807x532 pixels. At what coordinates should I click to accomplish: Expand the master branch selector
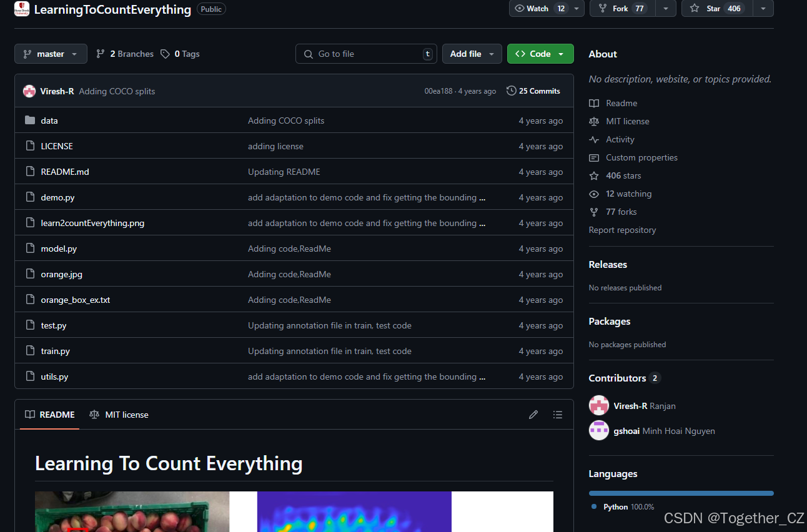click(x=50, y=54)
